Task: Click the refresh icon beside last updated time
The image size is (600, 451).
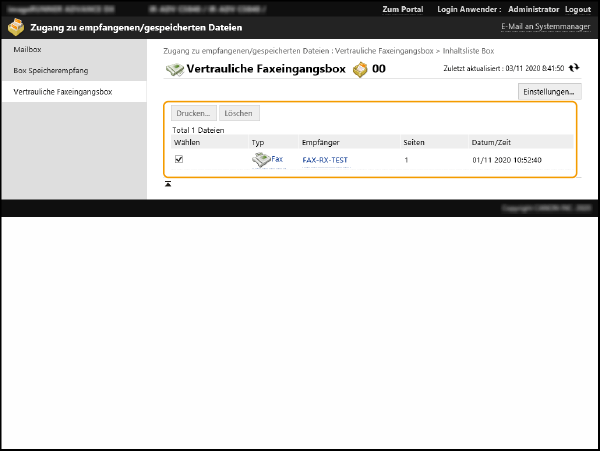Action: click(574, 68)
